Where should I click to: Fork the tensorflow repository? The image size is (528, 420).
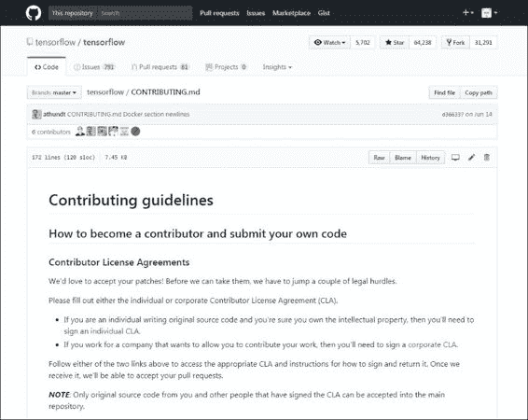[x=455, y=42]
